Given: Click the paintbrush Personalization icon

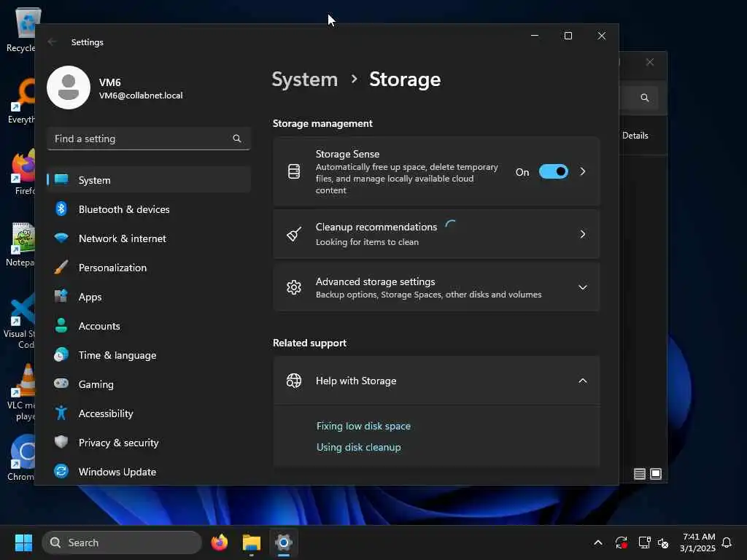Looking at the screenshot, I should pos(61,267).
